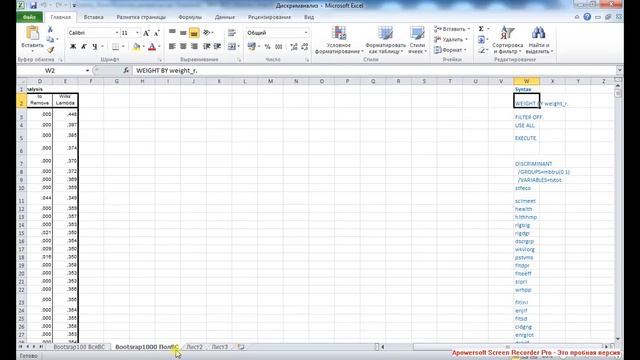This screenshot has height=360, width=640.
Task: Click the cell Borders icon
Action: 116,47
